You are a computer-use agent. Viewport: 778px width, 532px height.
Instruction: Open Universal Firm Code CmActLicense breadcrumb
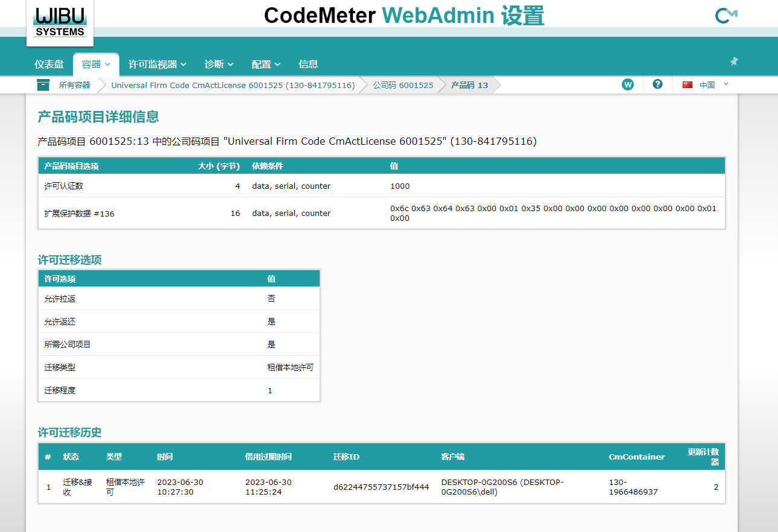[x=233, y=85]
